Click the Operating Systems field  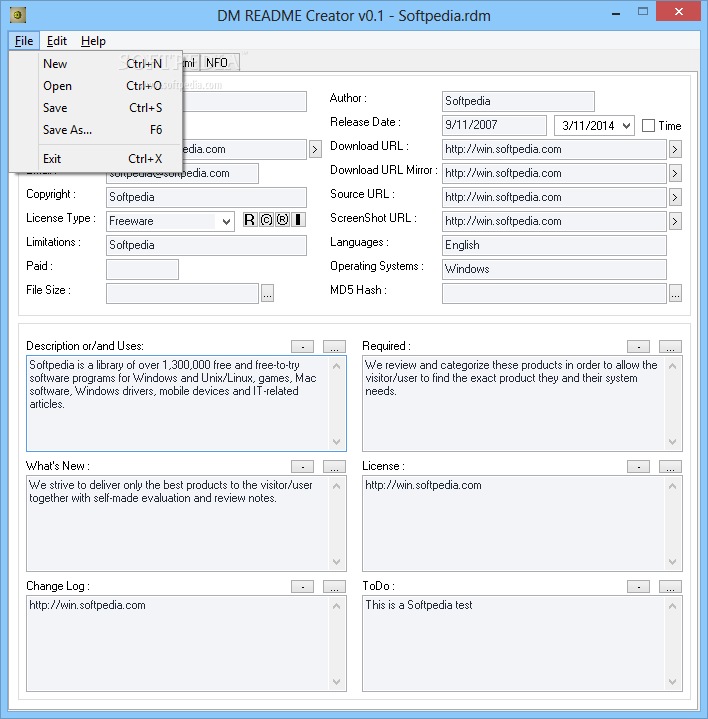554,269
